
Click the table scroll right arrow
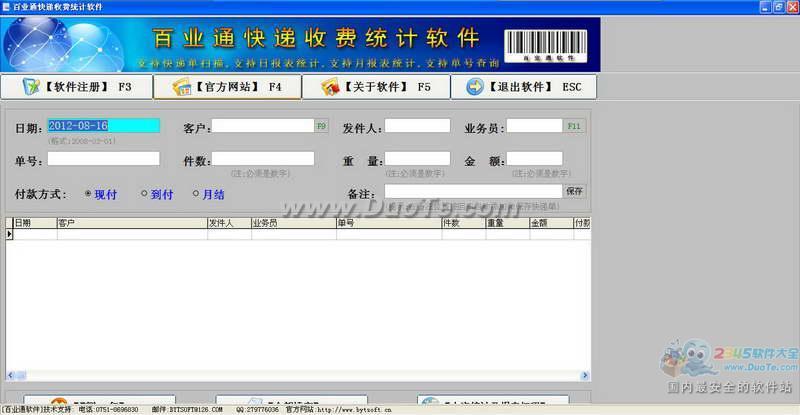coord(585,376)
